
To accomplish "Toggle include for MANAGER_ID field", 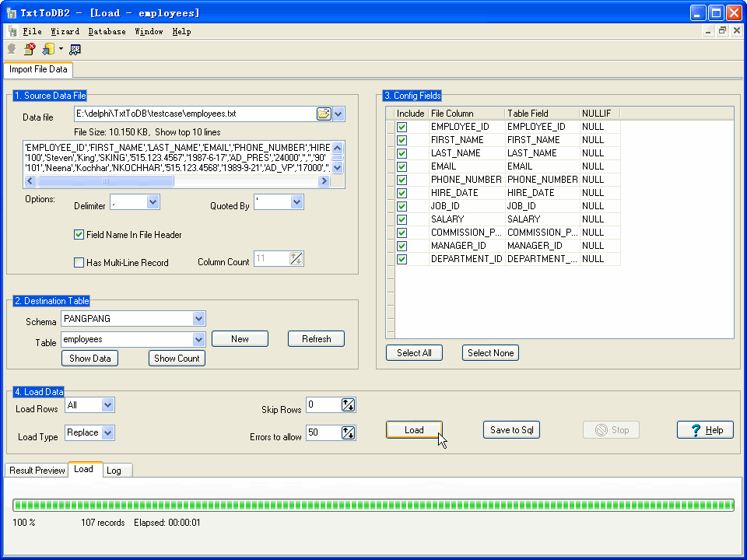I will click(402, 247).
